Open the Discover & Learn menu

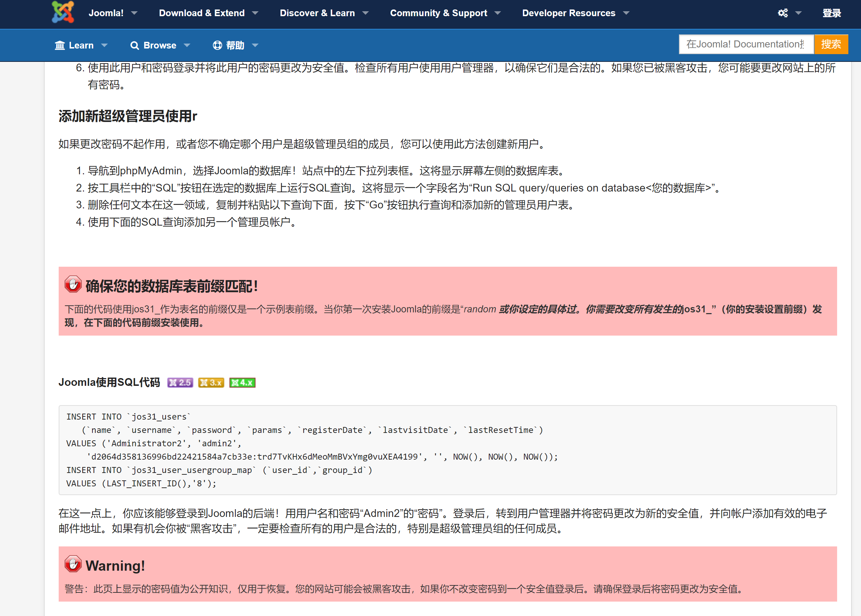coord(317,13)
